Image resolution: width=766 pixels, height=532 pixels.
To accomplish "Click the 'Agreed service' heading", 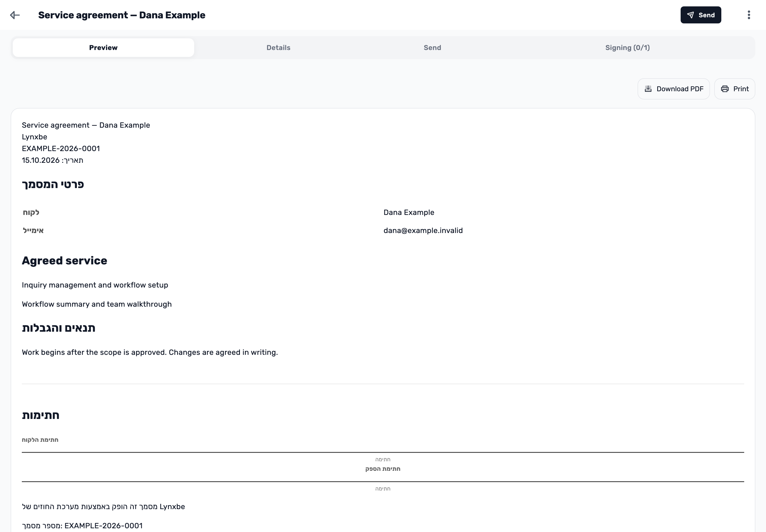I will [x=65, y=261].
